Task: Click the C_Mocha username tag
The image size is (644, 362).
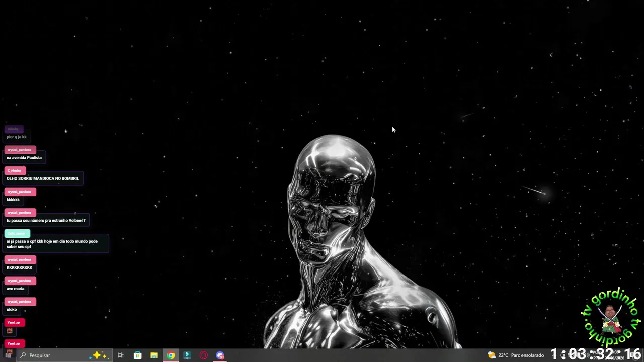Action: [14, 171]
